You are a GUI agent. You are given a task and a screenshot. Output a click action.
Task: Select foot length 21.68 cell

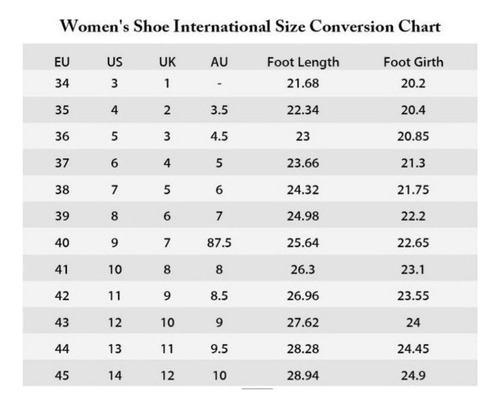pos(303,83)
